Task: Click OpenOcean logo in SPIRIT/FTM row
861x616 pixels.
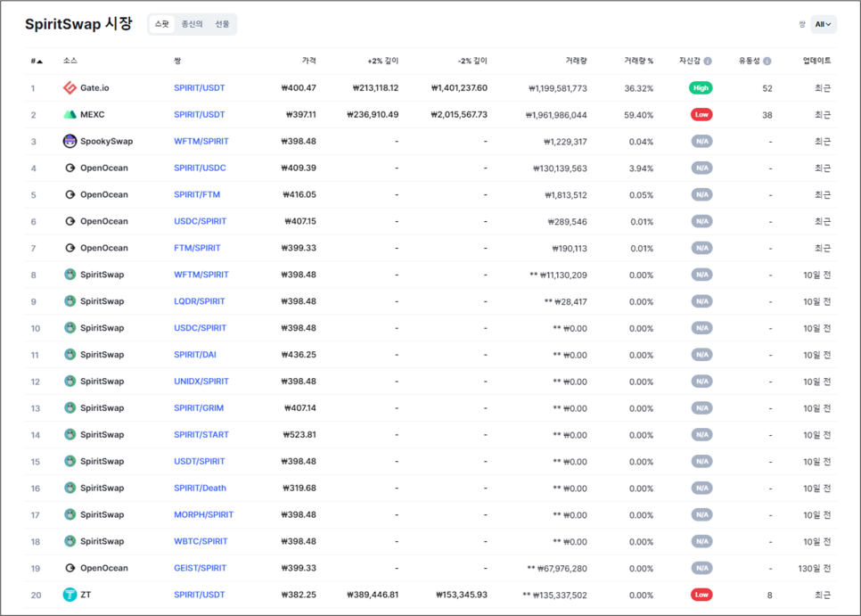Action: [70, 194]
